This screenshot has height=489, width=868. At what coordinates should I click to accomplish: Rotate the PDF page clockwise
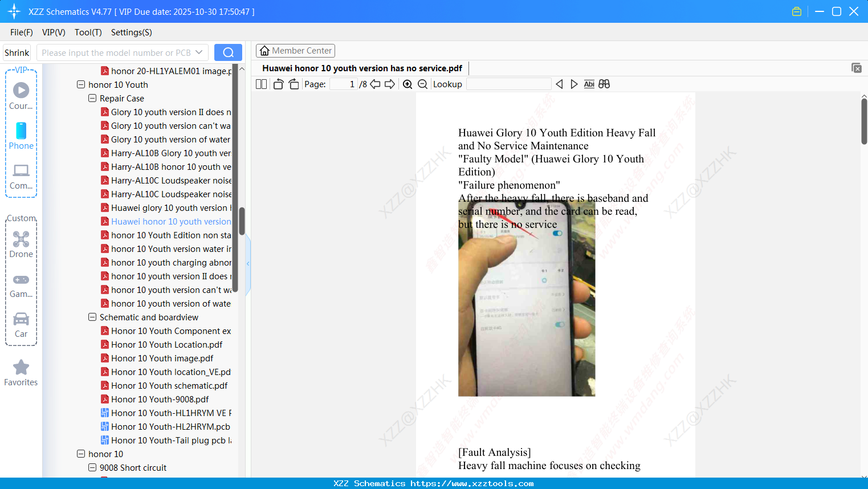[x=294, y=84]
